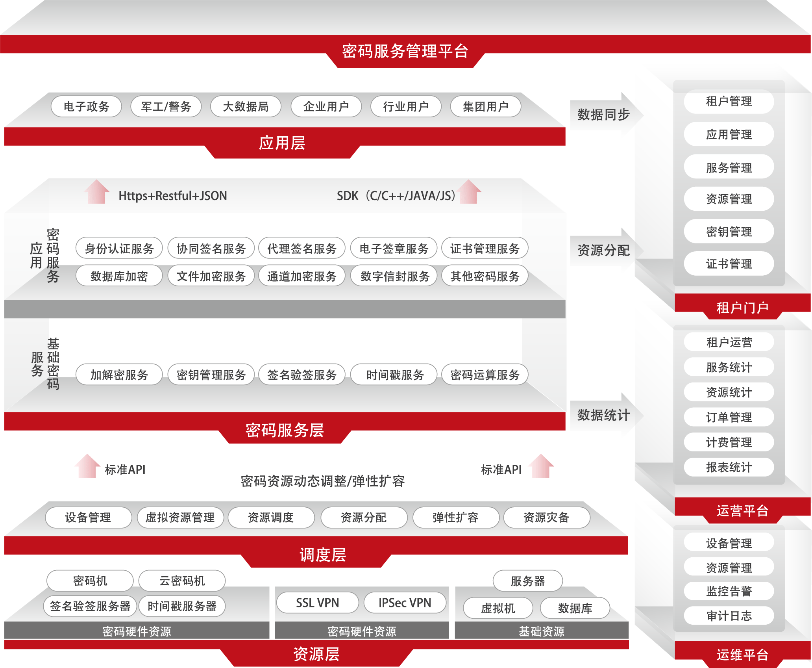812x668 pixels.
Task: Select the 密码机 hardware resource
Action: click(x=89, y=581)
